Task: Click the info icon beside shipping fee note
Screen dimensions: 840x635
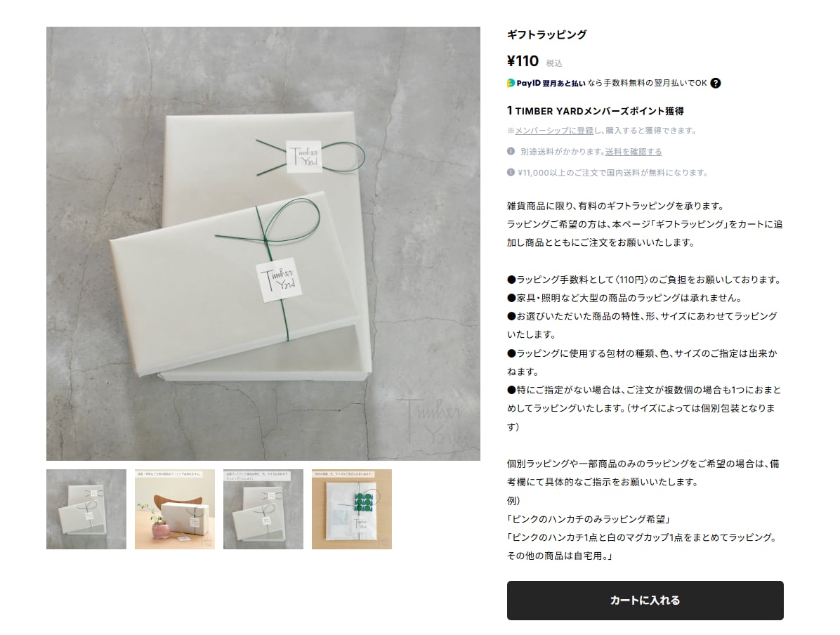Action: coord(511,152)
